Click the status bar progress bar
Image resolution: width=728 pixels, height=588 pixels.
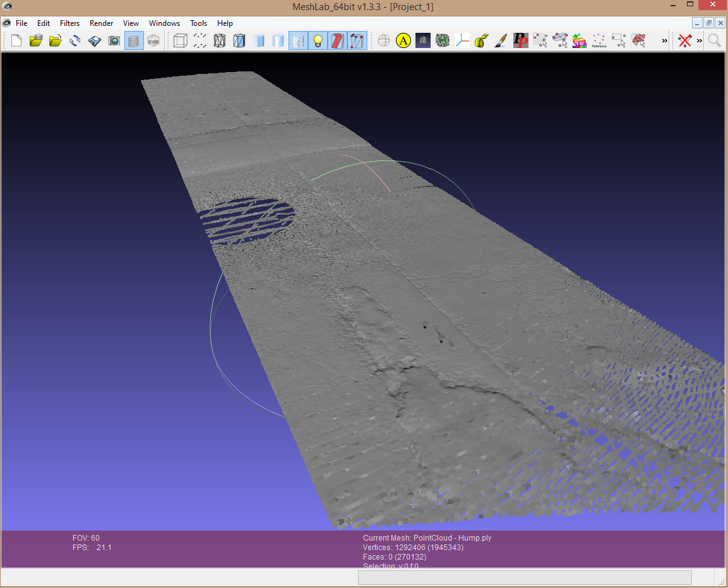pyautogui.click(x=525, y=577)
